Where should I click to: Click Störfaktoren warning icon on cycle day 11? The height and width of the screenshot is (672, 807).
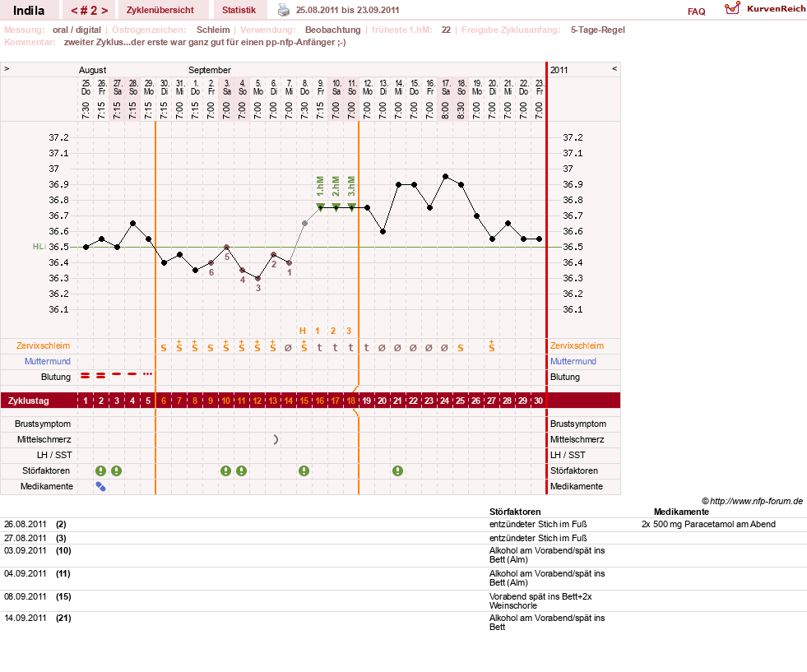click(x=241, y=470)
